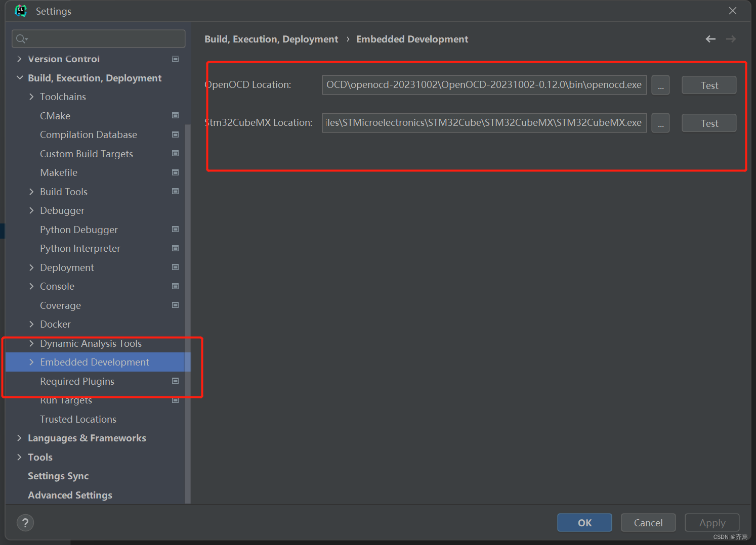Browse for the Stm32CubeMX location file
This screenshot has height=545, width=756.
click(x=660, y=123)
